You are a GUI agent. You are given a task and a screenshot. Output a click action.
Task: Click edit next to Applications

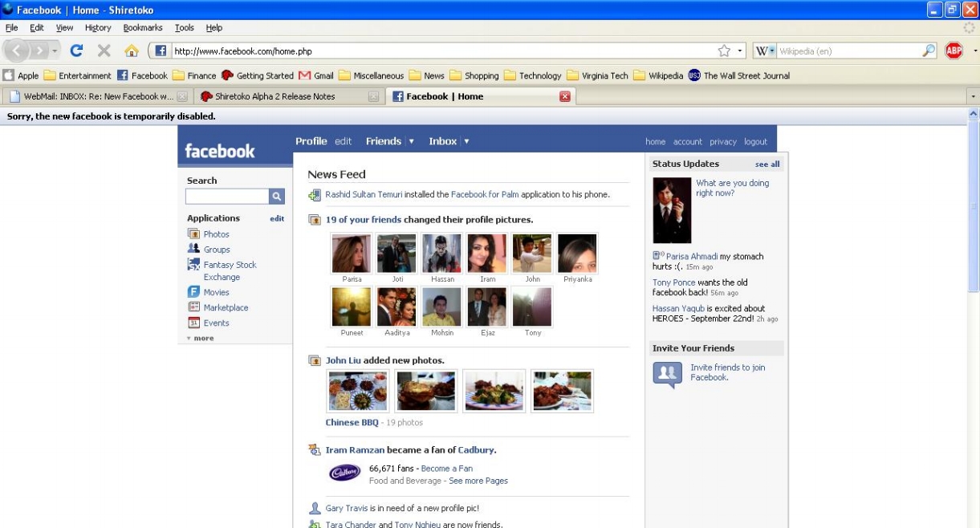click(x=277, y=218)
